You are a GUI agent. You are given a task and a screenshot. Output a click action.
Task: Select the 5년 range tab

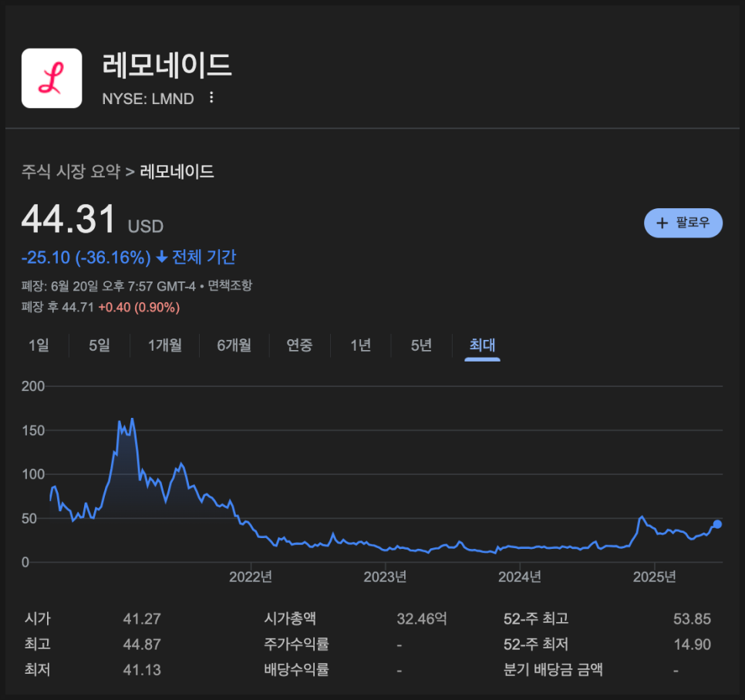(421, 345)
